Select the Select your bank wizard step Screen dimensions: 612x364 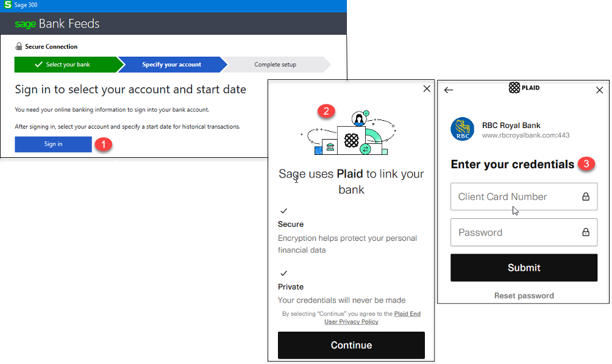(67, 63)
